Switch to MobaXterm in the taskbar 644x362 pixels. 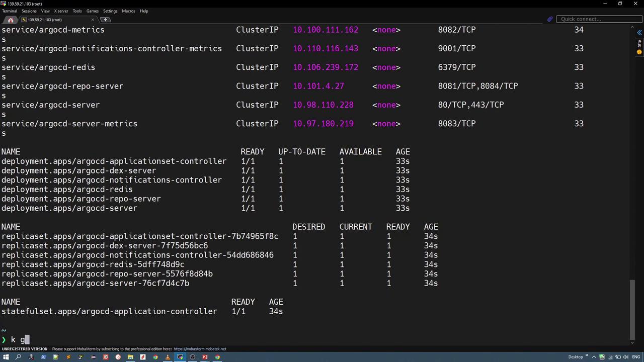180,357
